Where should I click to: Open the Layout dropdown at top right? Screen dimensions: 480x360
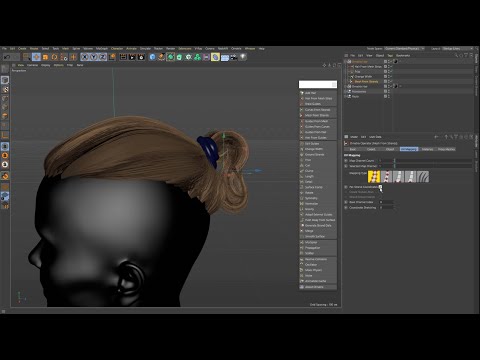[x=456, y=49]
